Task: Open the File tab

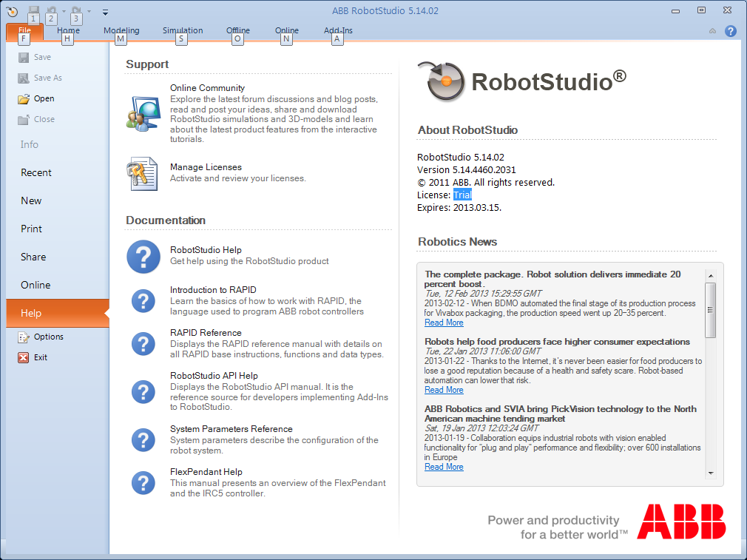Action: [24, 32]
